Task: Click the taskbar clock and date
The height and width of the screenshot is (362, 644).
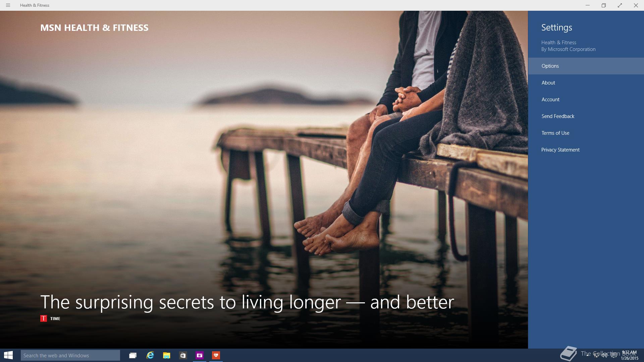Action: pyautogui.click(x=629, y=355)
